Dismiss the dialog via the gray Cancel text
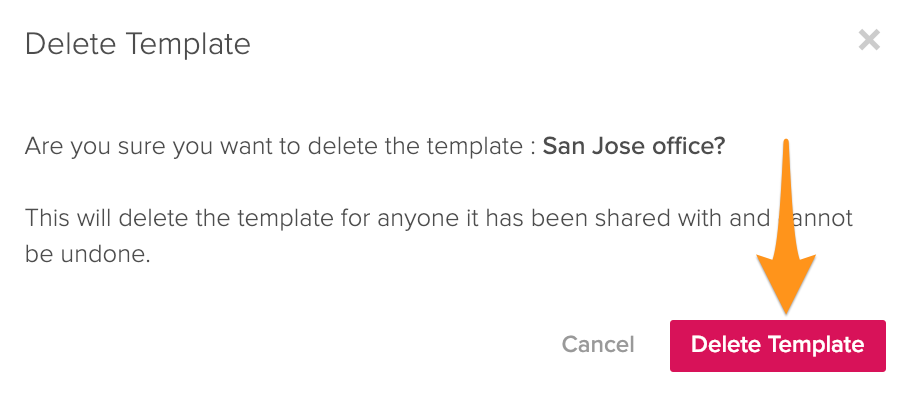The width and height of the screenshot is (912, 396). point(598,344)
